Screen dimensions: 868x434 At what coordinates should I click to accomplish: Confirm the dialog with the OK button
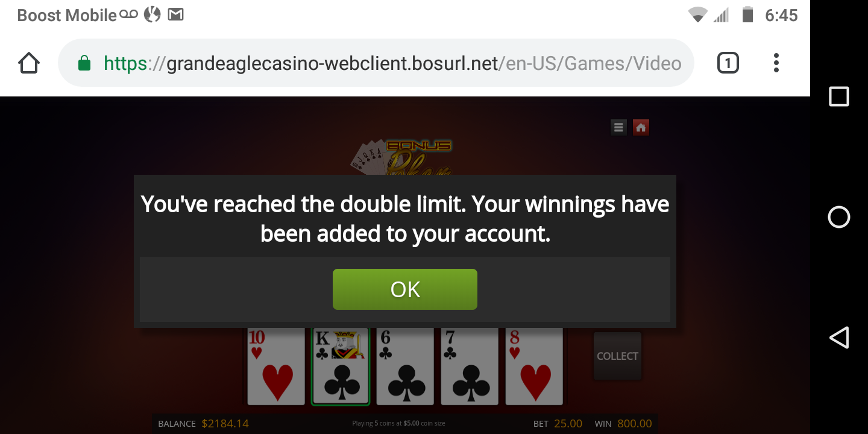(x=405, y=289)
